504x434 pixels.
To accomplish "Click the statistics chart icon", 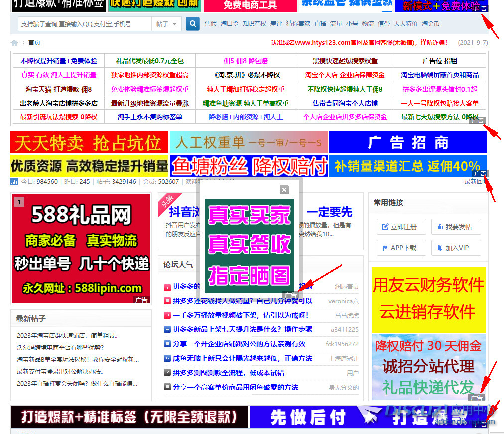I will point(14,182).
